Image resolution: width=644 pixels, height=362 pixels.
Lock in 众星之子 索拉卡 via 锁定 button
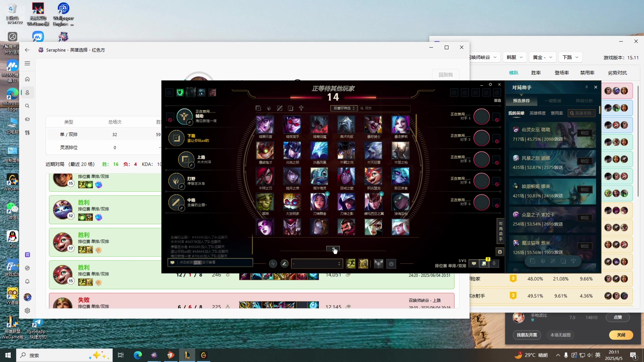[x=585, y=218]
